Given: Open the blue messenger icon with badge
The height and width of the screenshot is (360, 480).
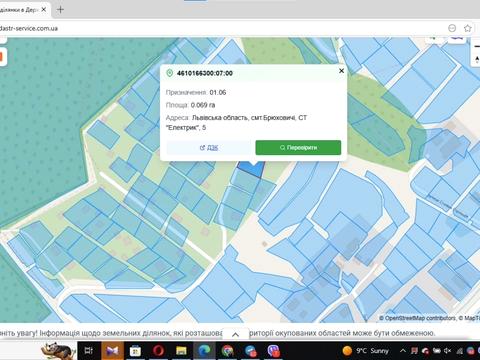Looking at the screenshot, I should (251, 351).
